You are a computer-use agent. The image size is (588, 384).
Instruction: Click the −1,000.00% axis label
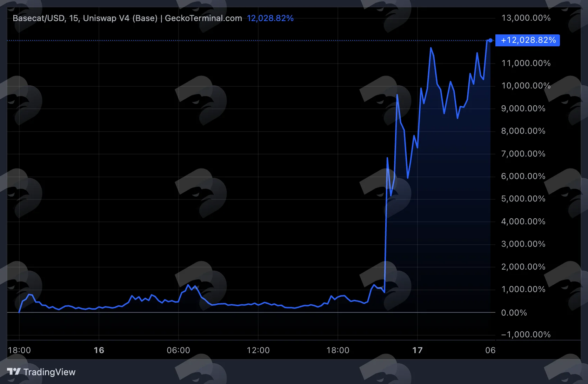click(526, 335)
